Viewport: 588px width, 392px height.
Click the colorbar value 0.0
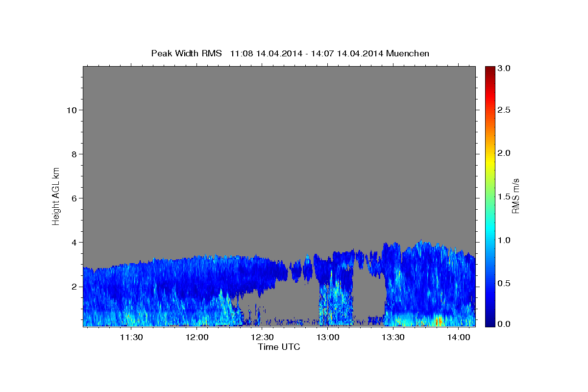(503, 324)
